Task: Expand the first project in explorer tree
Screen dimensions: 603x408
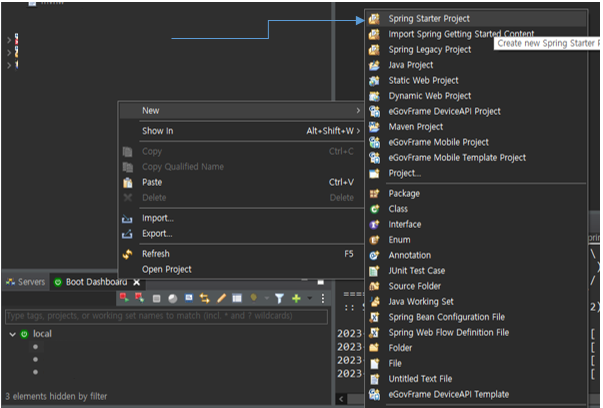Action: coord(8,40)
